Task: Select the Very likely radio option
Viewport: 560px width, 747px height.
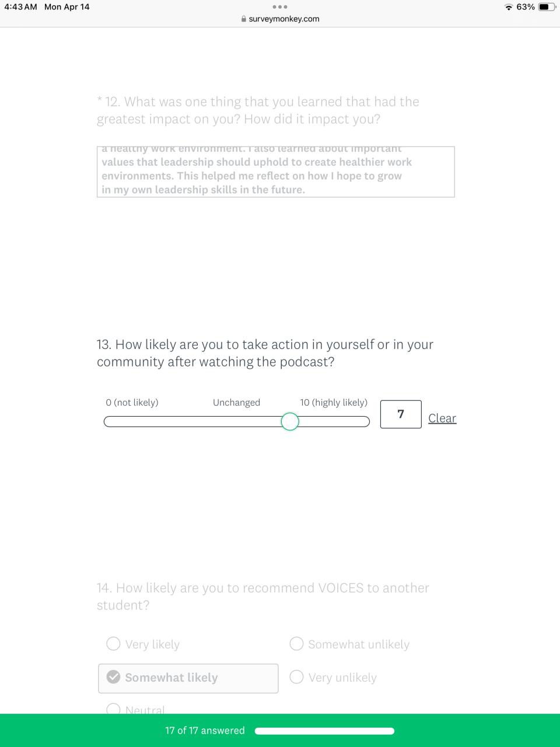Action: click(x=114, y=644)
